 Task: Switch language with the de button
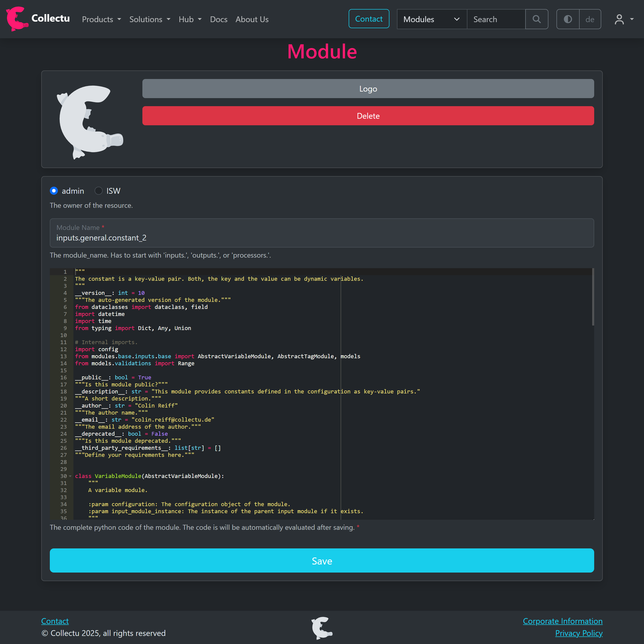pos(590,19)
